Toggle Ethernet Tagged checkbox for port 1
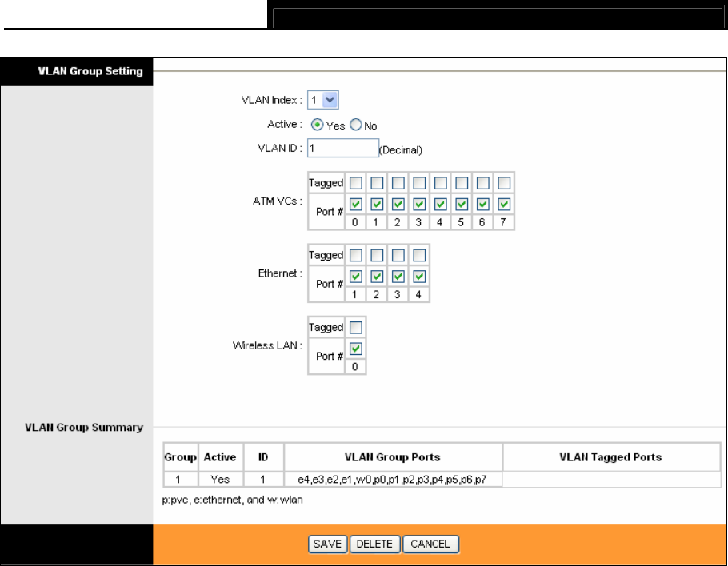Screen dimensions: 728x566 356,255
